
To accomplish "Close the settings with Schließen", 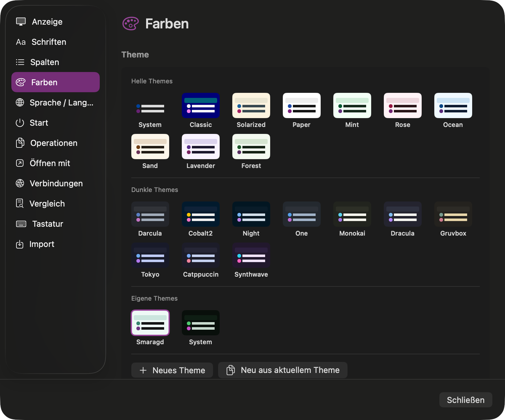I will point(466,400).
